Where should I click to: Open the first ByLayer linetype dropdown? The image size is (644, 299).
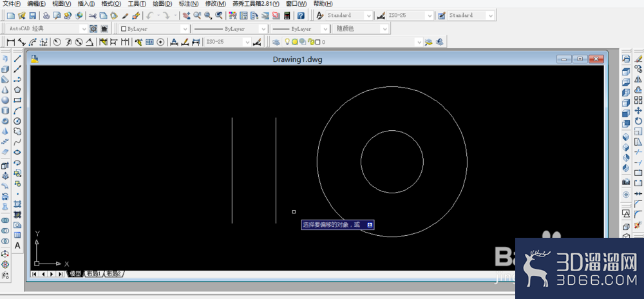[263, 29]
